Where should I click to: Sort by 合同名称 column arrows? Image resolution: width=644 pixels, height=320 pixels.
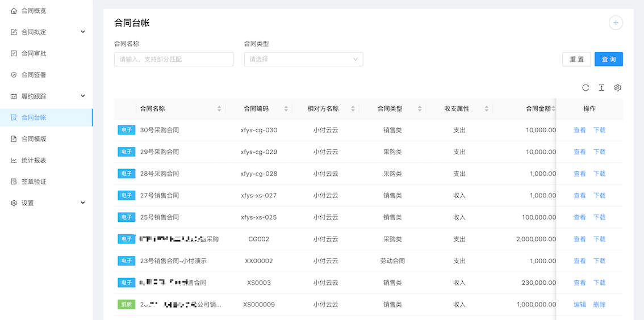[219, 109]
